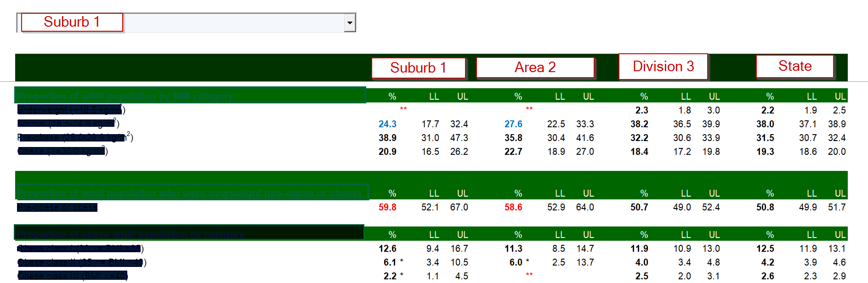Select the Pre-obese (25.0-29.9) row label

coord(75,137)
